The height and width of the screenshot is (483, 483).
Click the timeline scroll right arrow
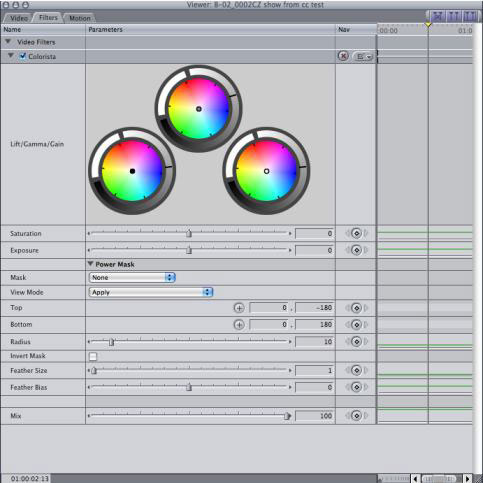[468, 479]
